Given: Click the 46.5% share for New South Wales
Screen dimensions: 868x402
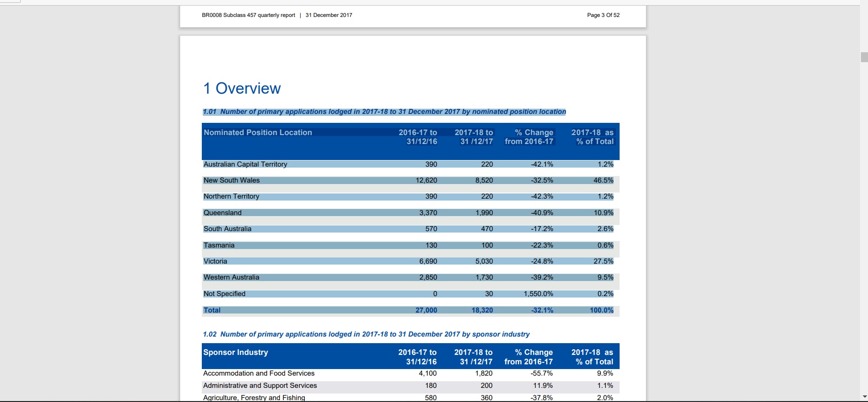Looking at the screenshot, I should [604, 180].
